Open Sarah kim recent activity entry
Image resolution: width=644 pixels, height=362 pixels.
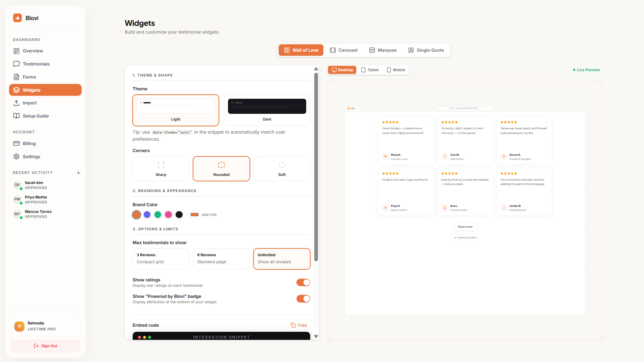coord(45,185)
